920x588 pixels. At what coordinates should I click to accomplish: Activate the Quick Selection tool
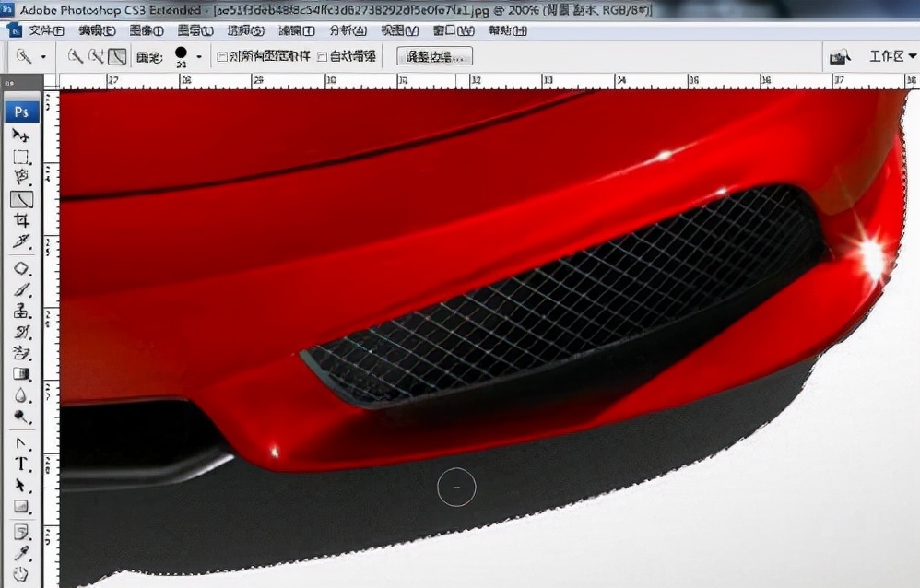[x=20, y=199]
